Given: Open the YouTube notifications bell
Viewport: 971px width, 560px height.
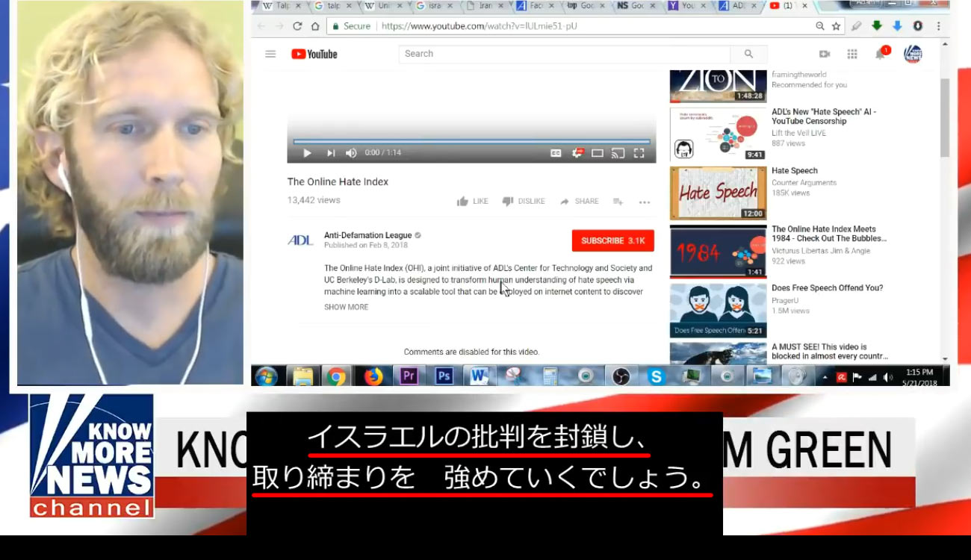Looking at the screenshot, I should point(881,54).
